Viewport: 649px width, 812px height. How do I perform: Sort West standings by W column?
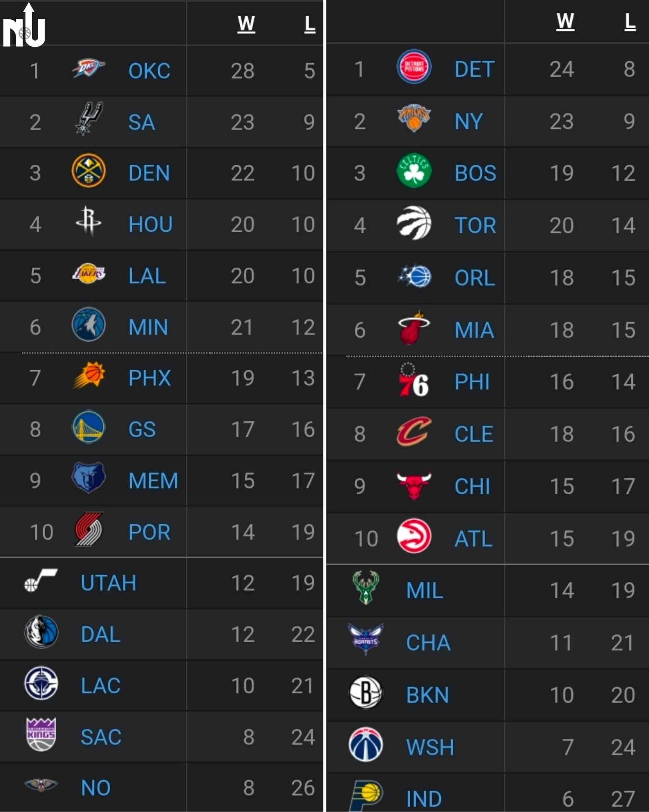tap(246, 24)
